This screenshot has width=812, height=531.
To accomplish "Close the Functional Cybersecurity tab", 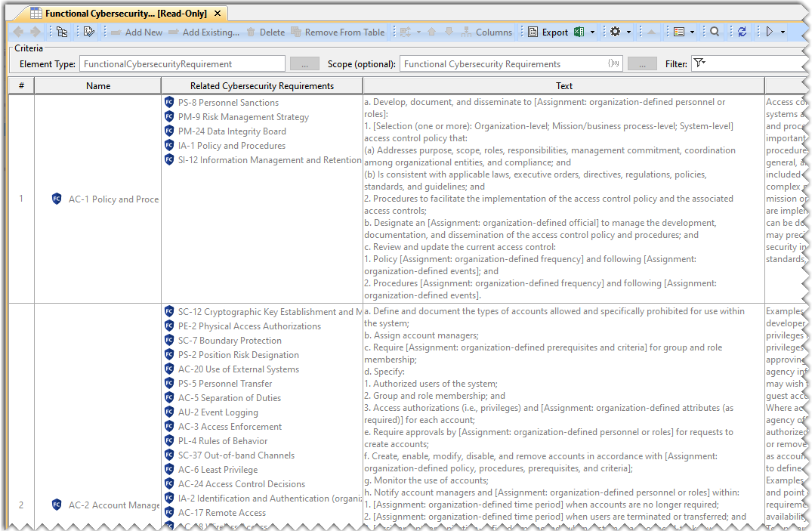I will (218, 13).
